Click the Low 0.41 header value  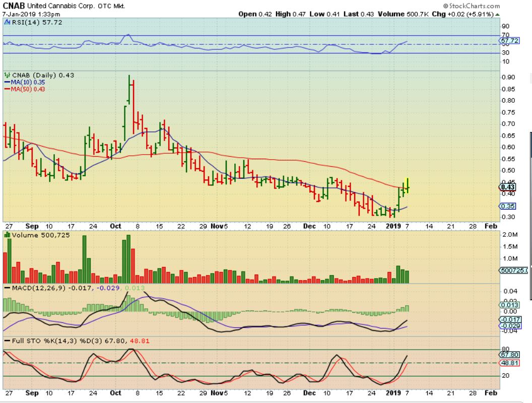point(324,14)
